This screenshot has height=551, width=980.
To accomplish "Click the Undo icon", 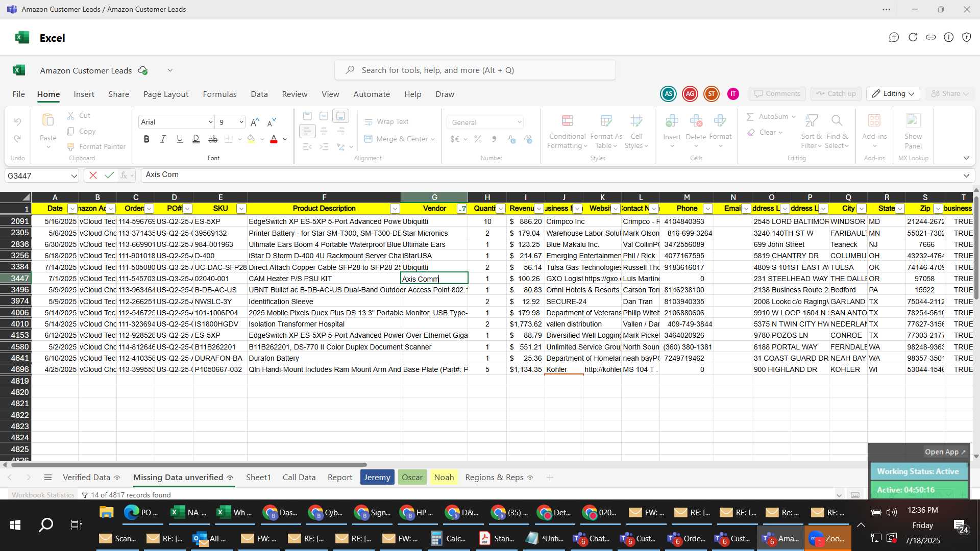I will 17,122.
